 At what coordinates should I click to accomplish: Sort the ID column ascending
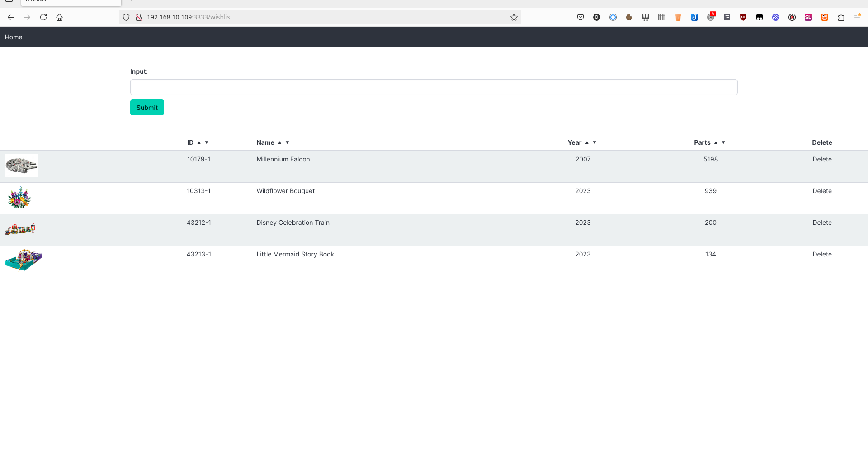coord(199,142)
